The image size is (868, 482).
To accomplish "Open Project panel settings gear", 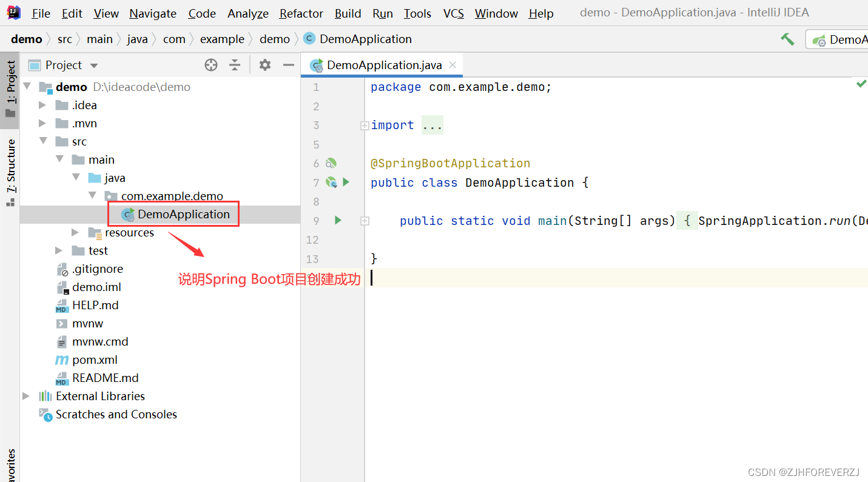I will (265, 65).
